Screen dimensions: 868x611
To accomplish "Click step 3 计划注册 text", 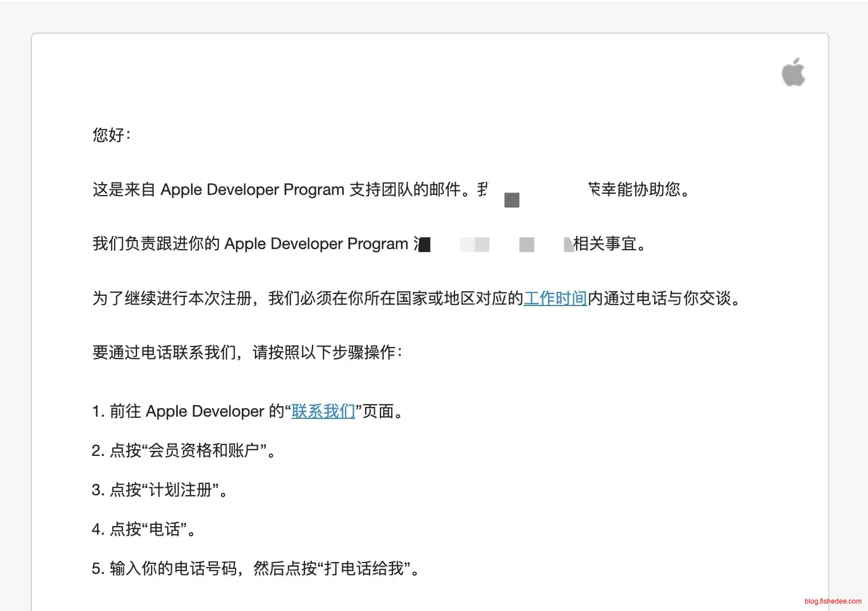I will click(x=180, y=490).
